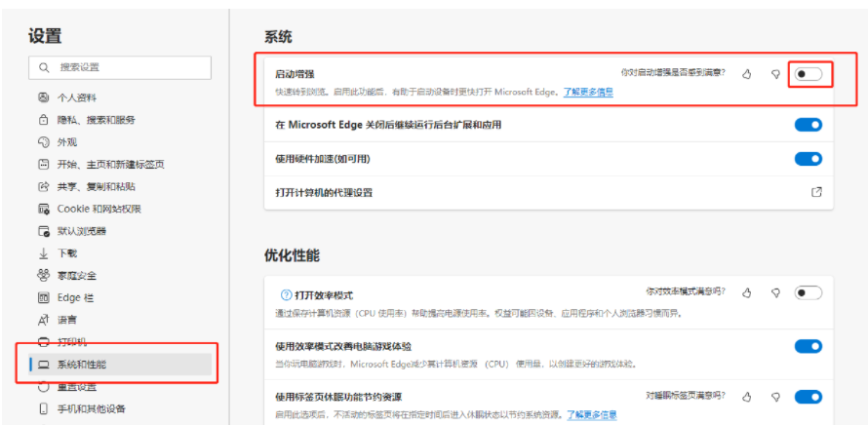Click thumbs up icon for 启动增强

coord(747,73)
